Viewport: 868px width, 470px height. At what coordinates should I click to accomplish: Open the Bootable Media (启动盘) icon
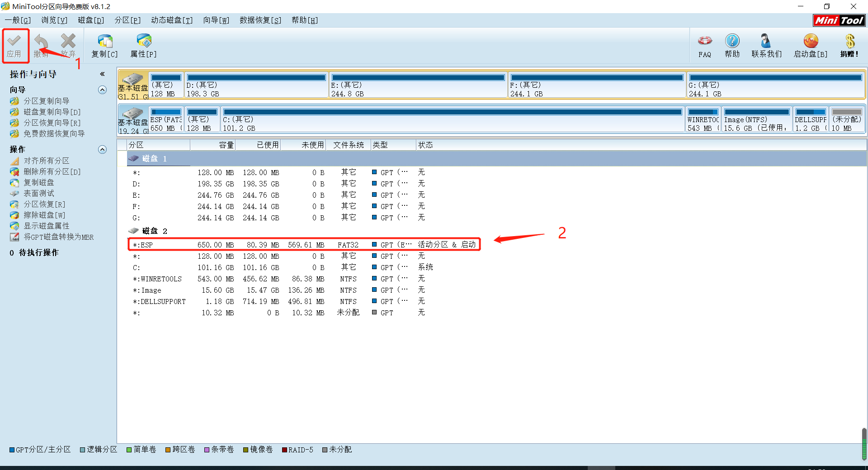pos(811,41)
